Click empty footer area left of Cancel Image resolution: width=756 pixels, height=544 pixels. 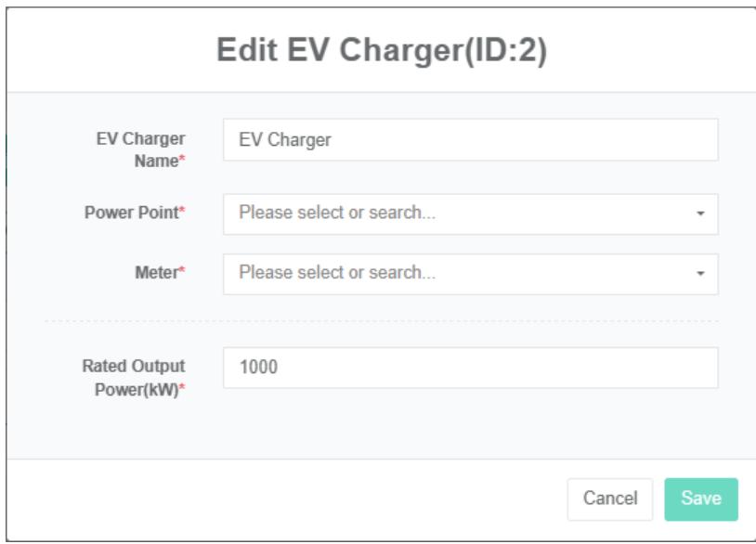pos(279,499)
